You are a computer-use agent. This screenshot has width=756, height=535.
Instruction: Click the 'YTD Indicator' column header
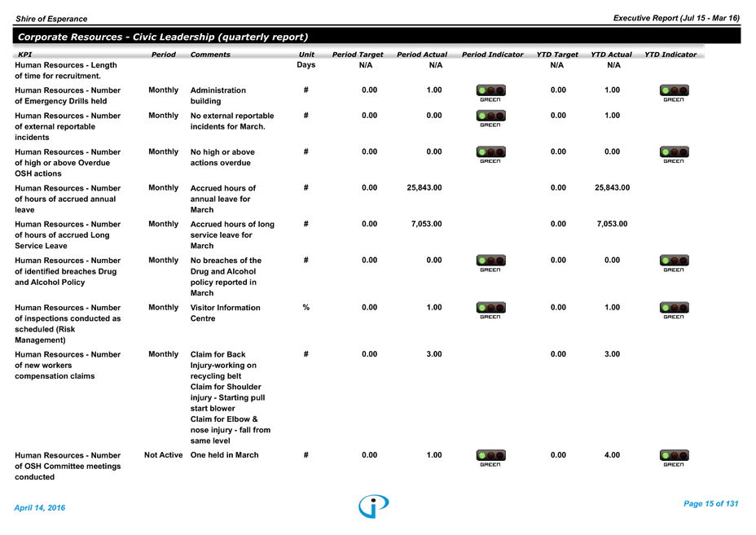[670, 55]
